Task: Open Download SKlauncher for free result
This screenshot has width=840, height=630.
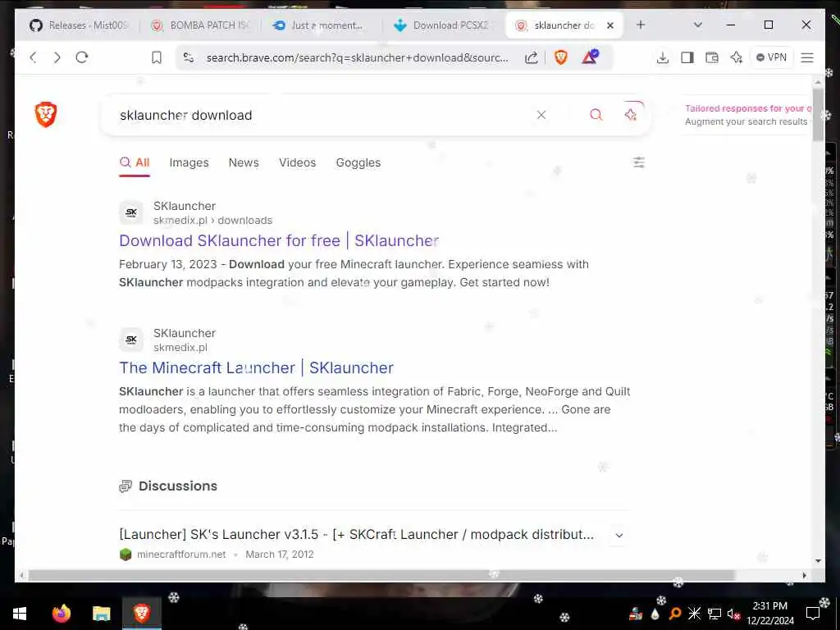Action: [279, 240]
